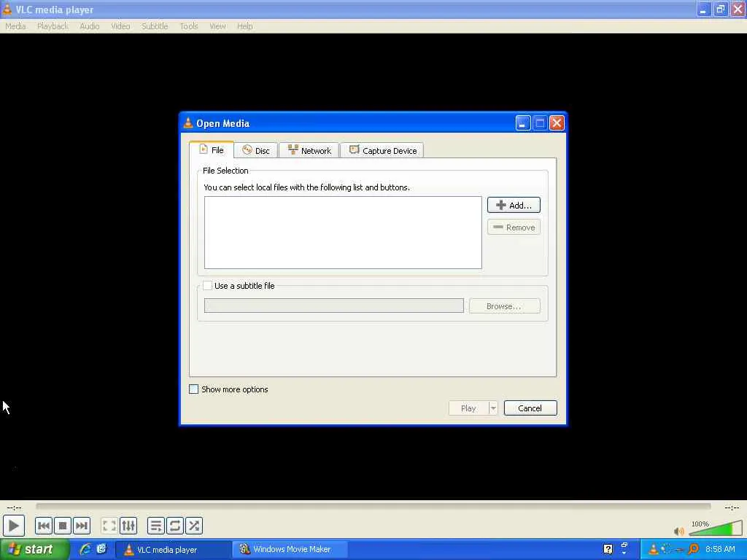This screenshot has height=560, width=747.
Task: Click the help question mark taskbar icon
Action: click(x=608, y=549)
